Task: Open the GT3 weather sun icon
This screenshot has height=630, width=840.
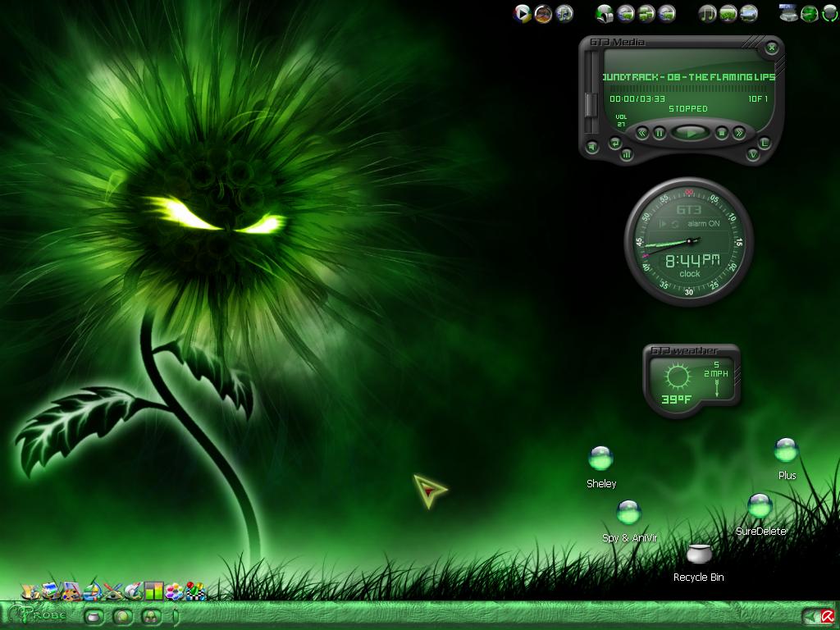Action: [x=677, y=377]
